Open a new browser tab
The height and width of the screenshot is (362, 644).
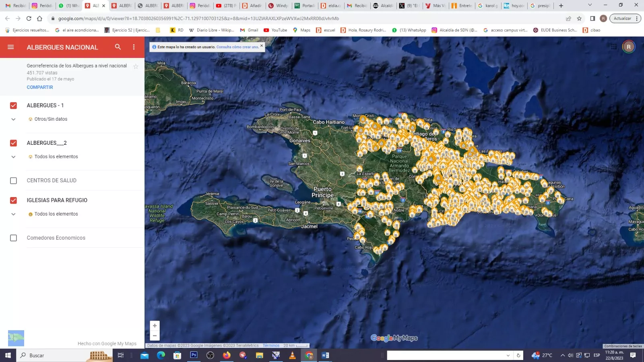pyautogui.click(x=561, y=6)
